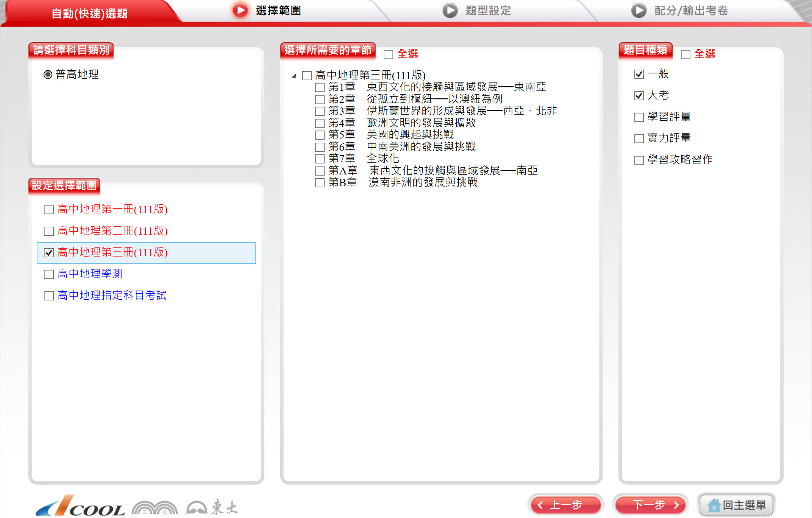Screen dimensions: 812x518
Task: Click the 配分/輸出考卷 step play icon
Action: [639, 10]
